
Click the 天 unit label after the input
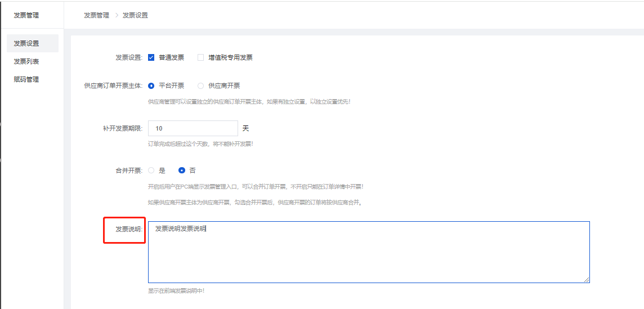(245, 128)
